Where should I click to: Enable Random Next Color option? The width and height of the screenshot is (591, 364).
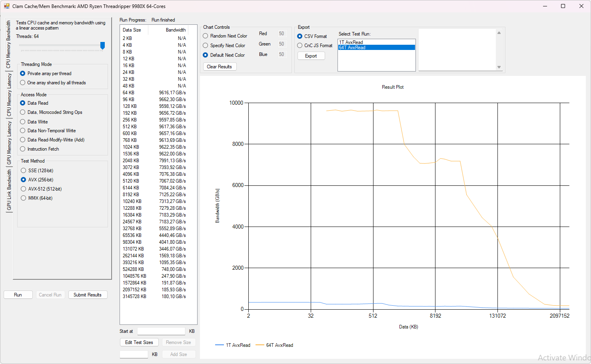click(225, 36)
